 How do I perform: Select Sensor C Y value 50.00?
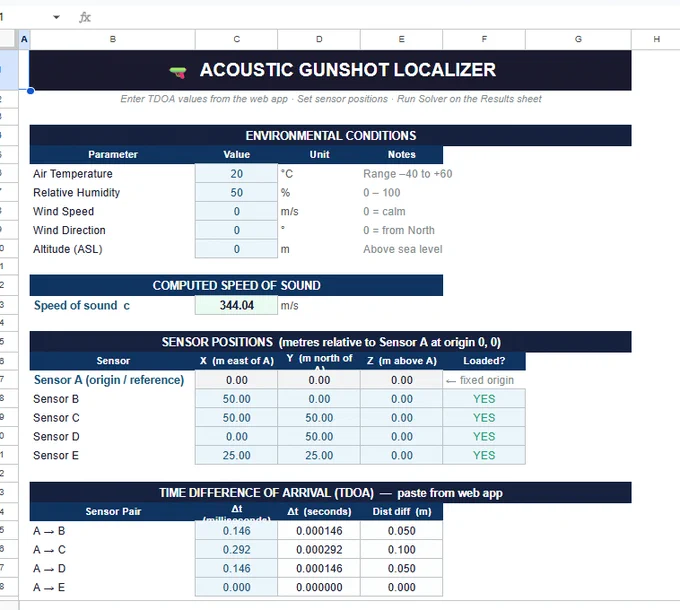319,418
